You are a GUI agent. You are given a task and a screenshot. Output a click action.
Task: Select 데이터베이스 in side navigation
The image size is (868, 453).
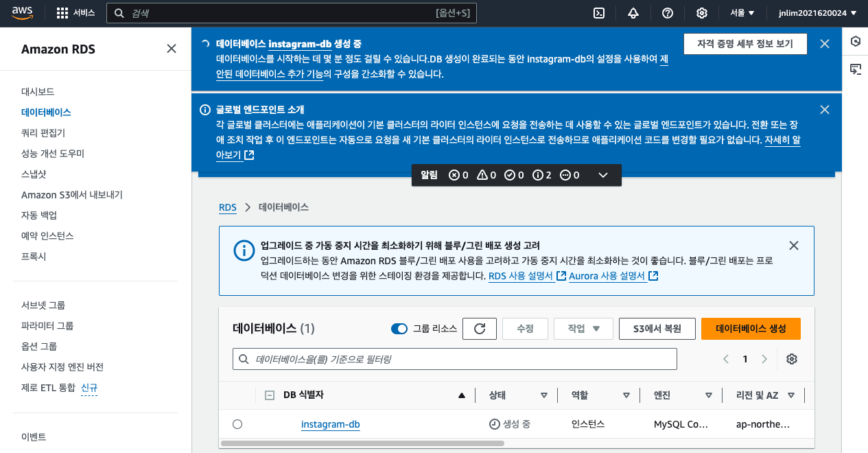coord(46,112)
